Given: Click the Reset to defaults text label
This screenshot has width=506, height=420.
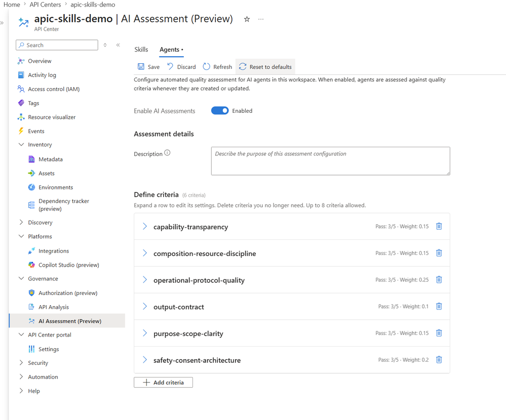Looking at the screenshot, I should click(x=270, y=67).
